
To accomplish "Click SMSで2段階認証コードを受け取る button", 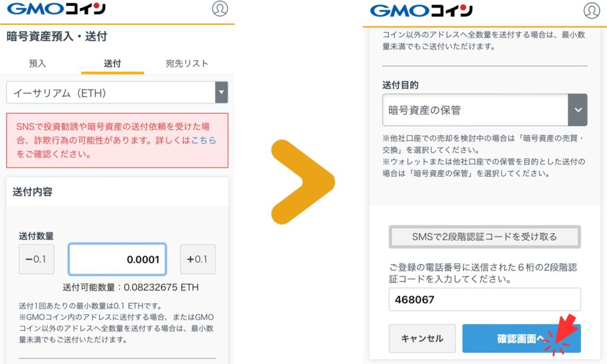I will 485,237.
